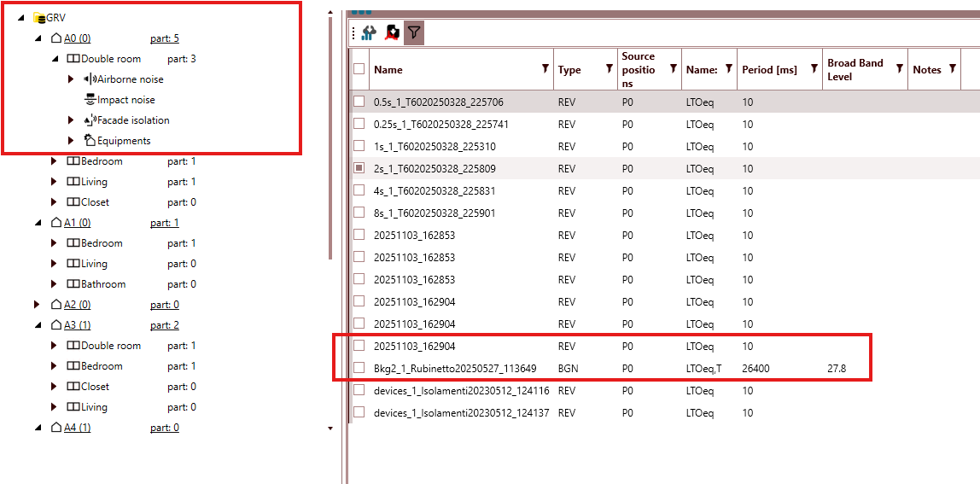Screen dimensions: 980x484
Task: Open the A0 (0) link
Action: pos(78,38)
